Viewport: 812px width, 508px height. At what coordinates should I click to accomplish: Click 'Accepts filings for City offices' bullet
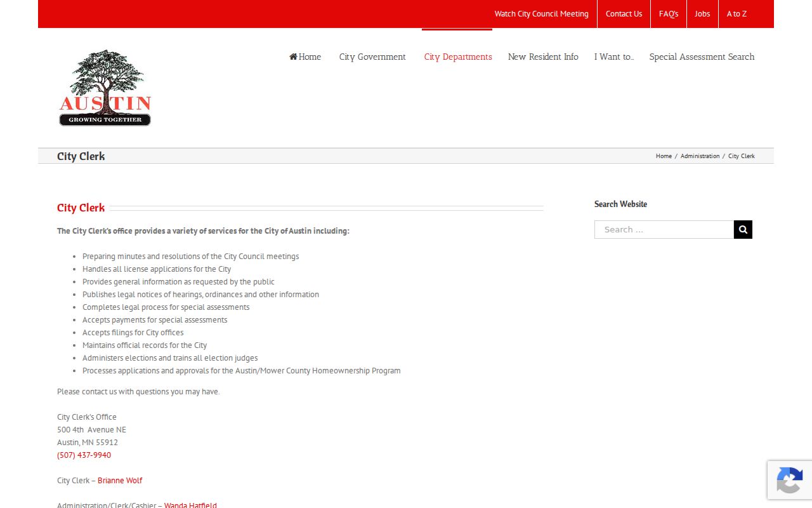(x=133, y=333)
